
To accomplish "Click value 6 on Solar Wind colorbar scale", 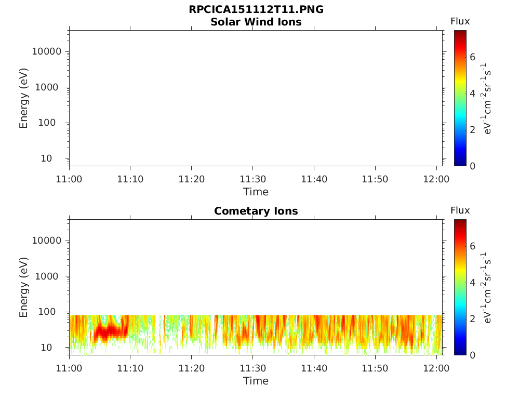I will coord(473,57).
